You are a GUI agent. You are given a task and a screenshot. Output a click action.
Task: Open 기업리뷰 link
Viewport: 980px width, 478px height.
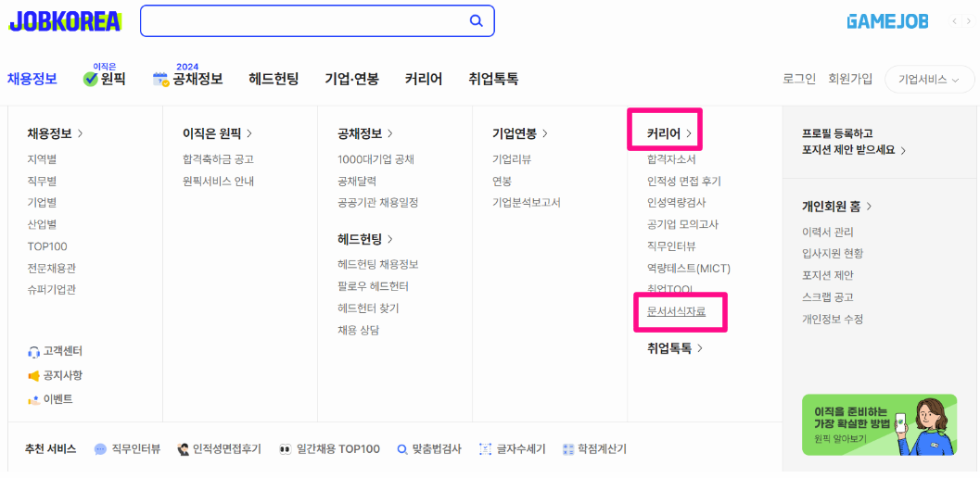(511, 159)
